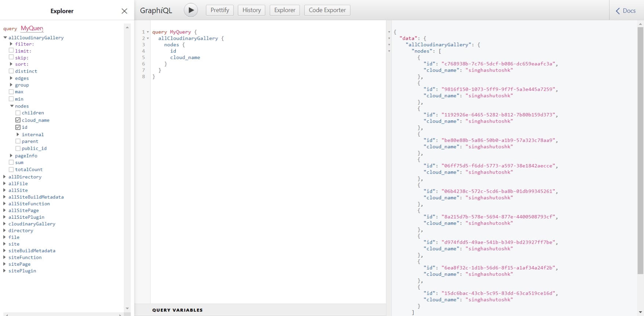Viewport: 644px width, 316px height.
Task: Expand the filter argument
Action: [x=11, y=44]
